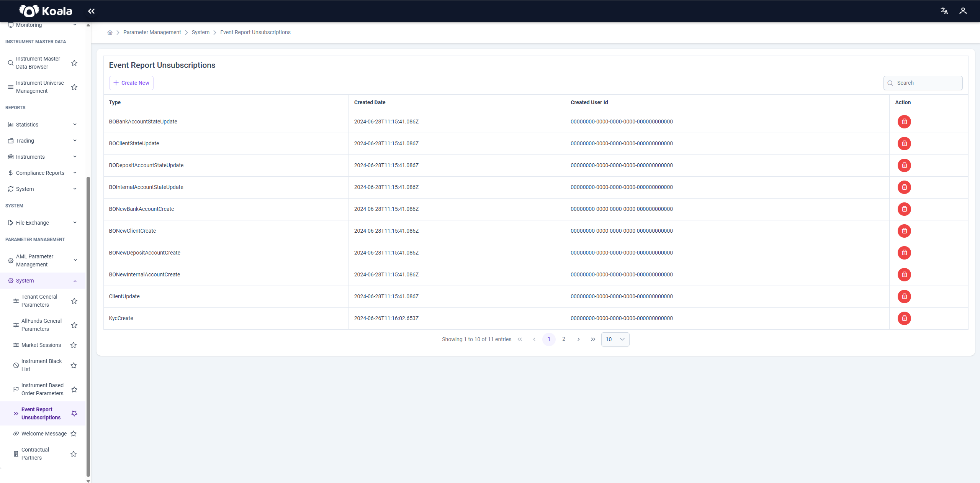The width and height of the screenshot is (980, 483).
Task: Jump to last page arrow
Action: coord(593,339)
